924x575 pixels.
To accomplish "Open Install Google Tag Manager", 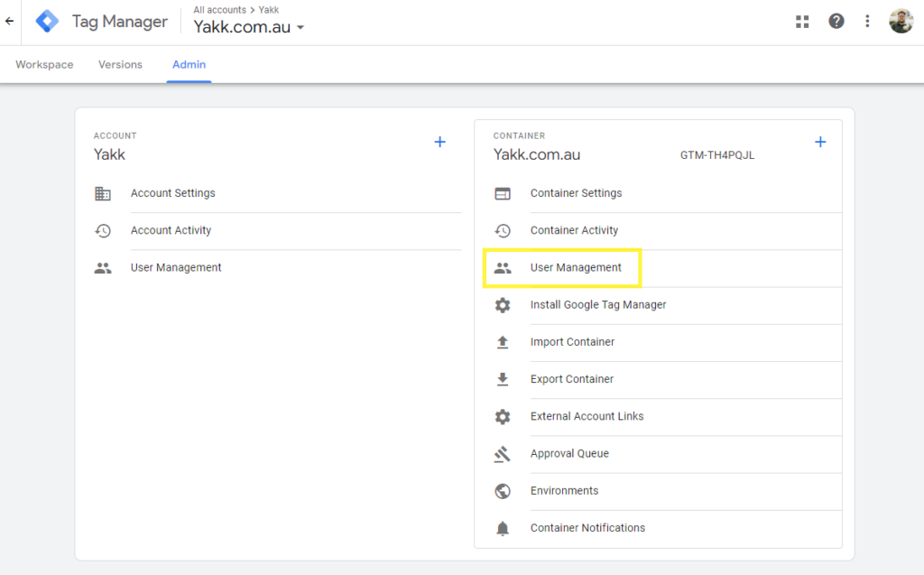I will click(598, 305).
